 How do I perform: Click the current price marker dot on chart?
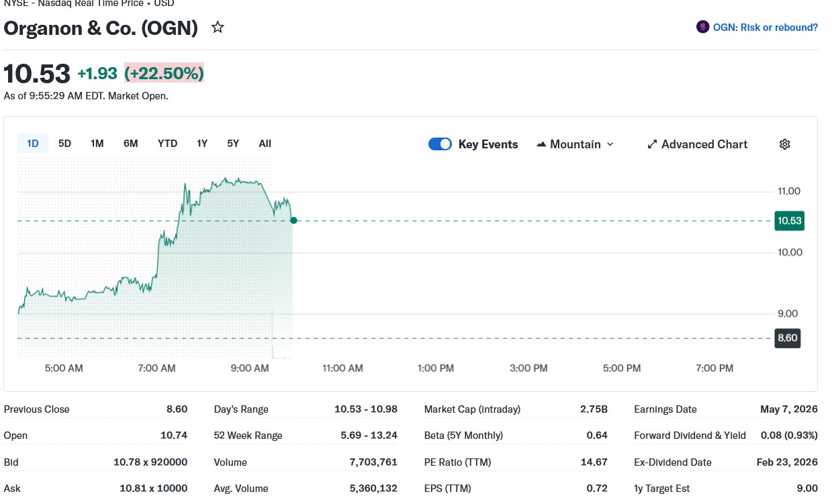[x=293, y=220]
